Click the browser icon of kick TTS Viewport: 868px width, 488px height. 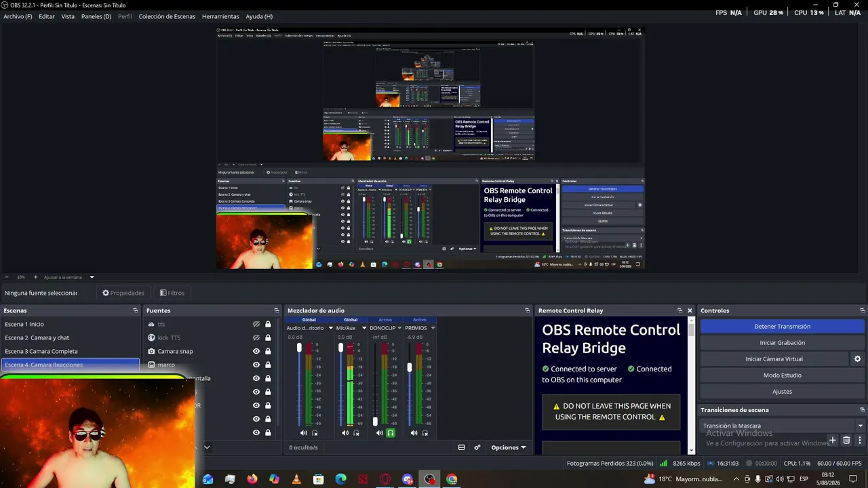tap(152, 338)
